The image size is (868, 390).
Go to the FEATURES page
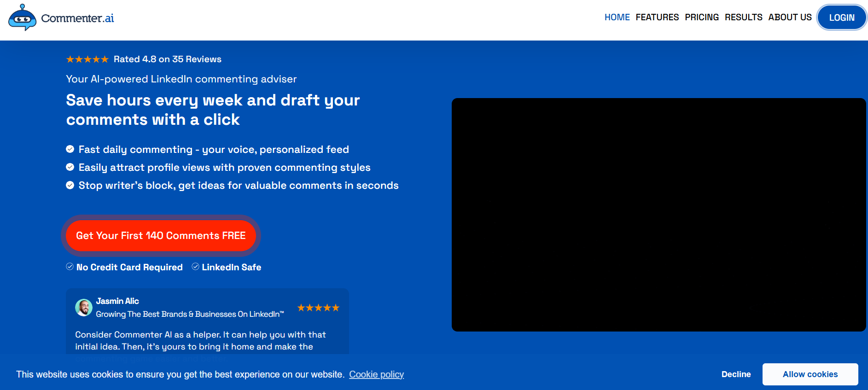click(657, 17)
